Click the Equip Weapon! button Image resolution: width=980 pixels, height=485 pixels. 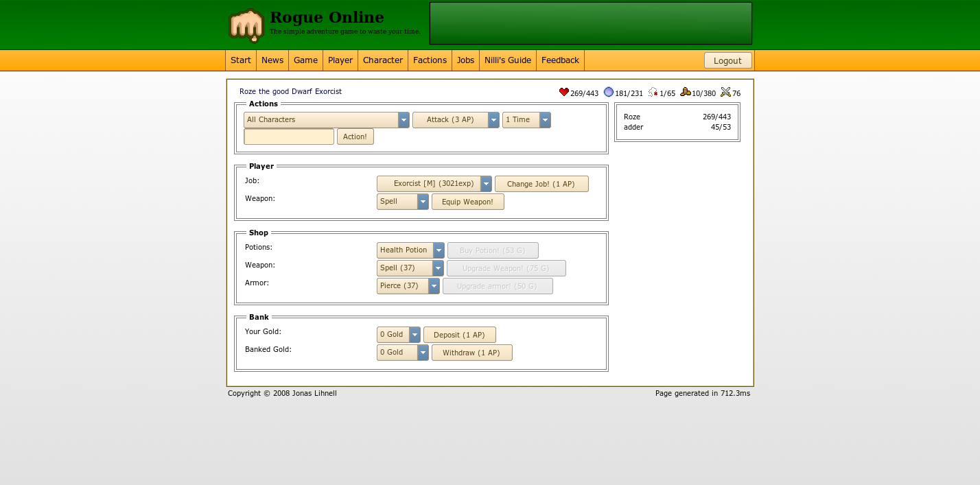click(x=468, y=202)
